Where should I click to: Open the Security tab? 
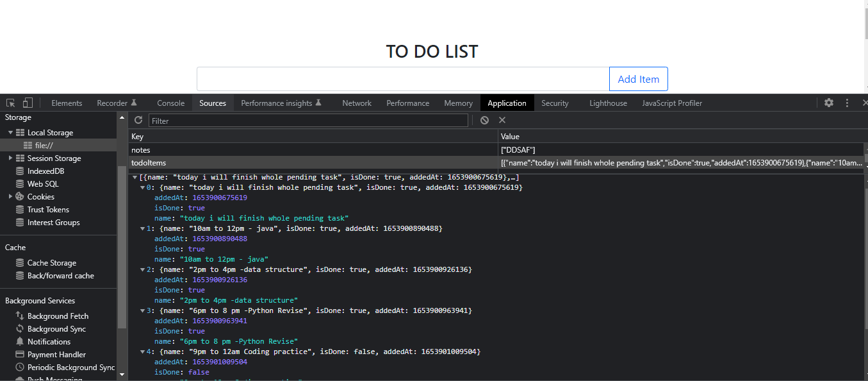pyautogui.click(x=555, y=103)
